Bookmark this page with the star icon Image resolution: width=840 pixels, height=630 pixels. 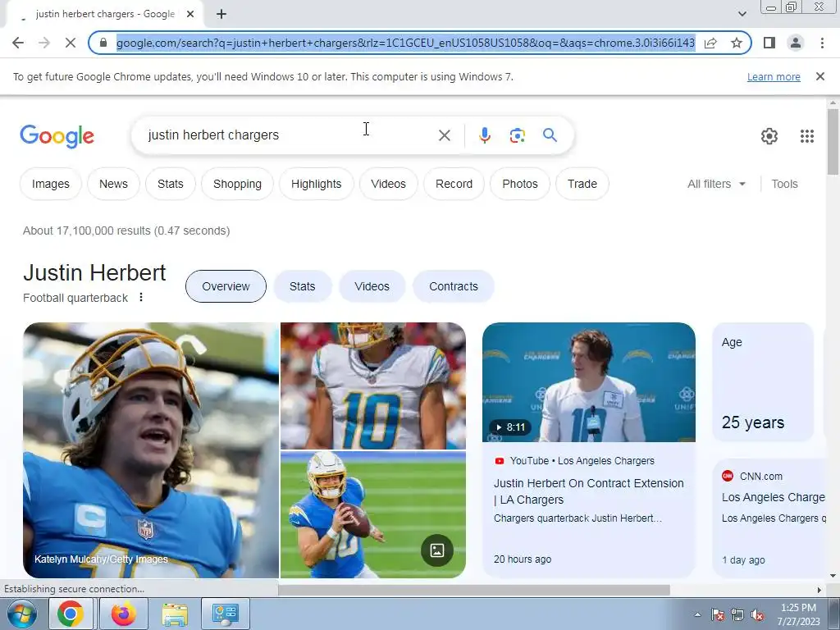click(737, 43)
